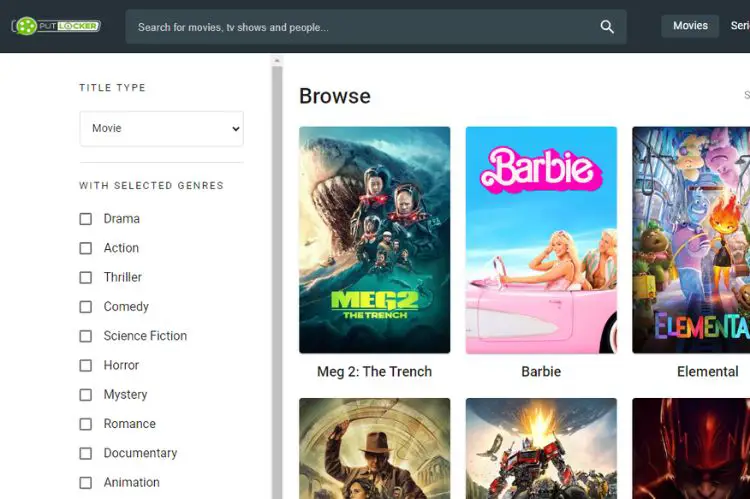Click the Barbie title link

541,372
